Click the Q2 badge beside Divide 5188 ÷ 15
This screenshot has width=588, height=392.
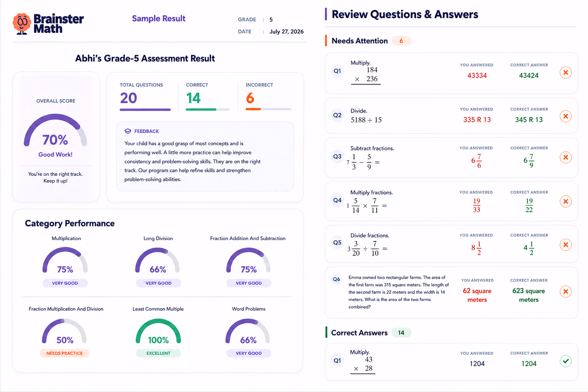point(337,115)
